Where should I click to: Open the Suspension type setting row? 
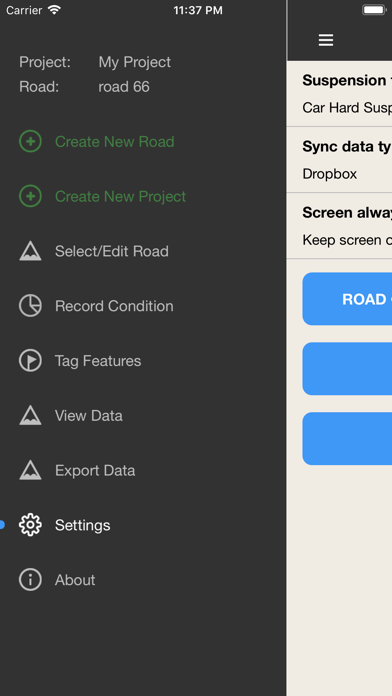[x=340, y=94]
